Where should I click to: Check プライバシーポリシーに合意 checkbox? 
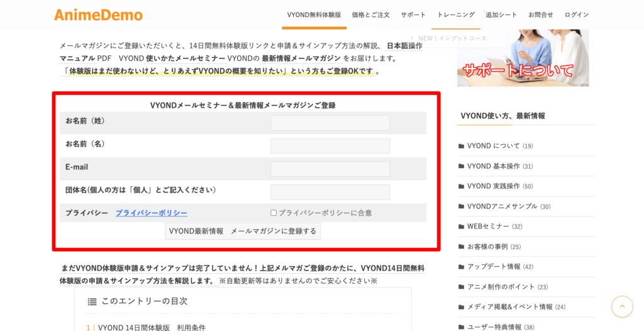[274, 213]
